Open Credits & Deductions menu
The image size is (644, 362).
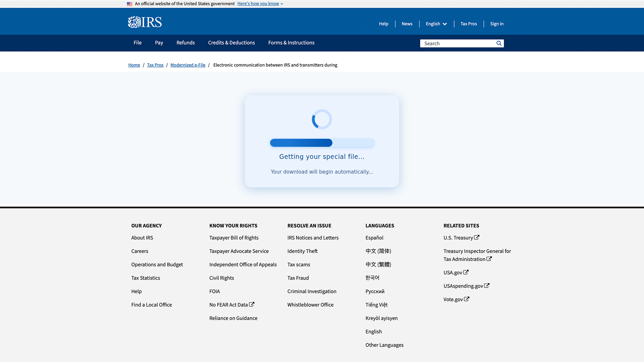point(231,43)
